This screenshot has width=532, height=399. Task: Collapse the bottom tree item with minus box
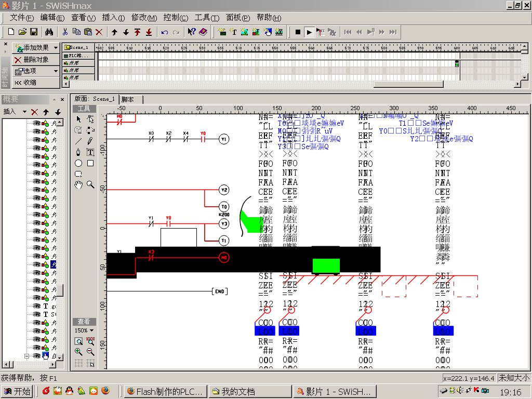[x=26, y=356]
